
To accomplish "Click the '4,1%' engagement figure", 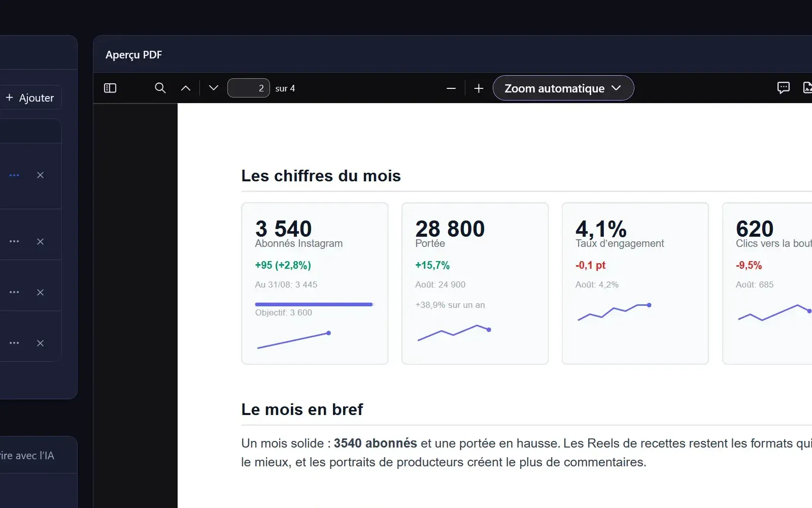I will [x=601, y=229].
